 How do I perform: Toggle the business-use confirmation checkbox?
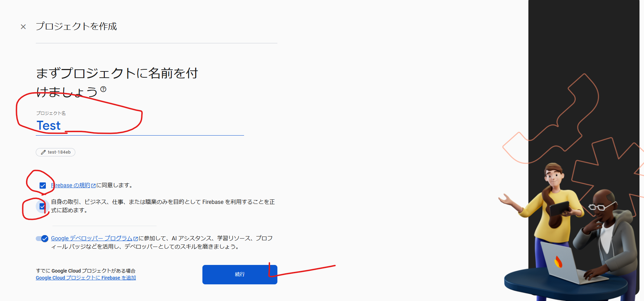[42, 207]
